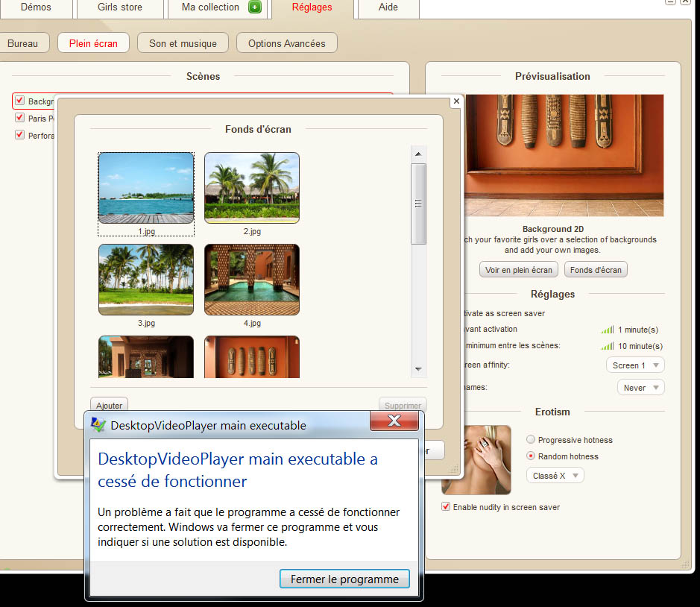Select the Réglages tab
Viewport: 700px width, 607px height.
tap(312, 7)
